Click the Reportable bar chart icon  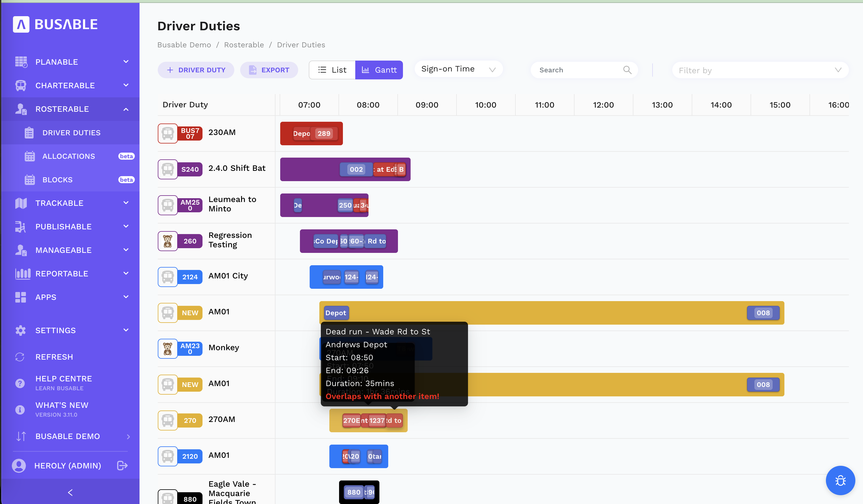click(x=23, y=274)
